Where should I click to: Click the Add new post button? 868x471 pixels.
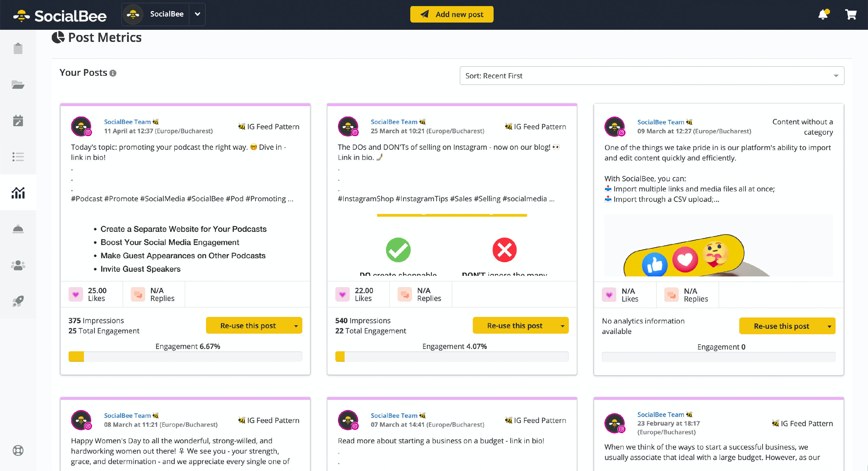(x=452, y=14)
